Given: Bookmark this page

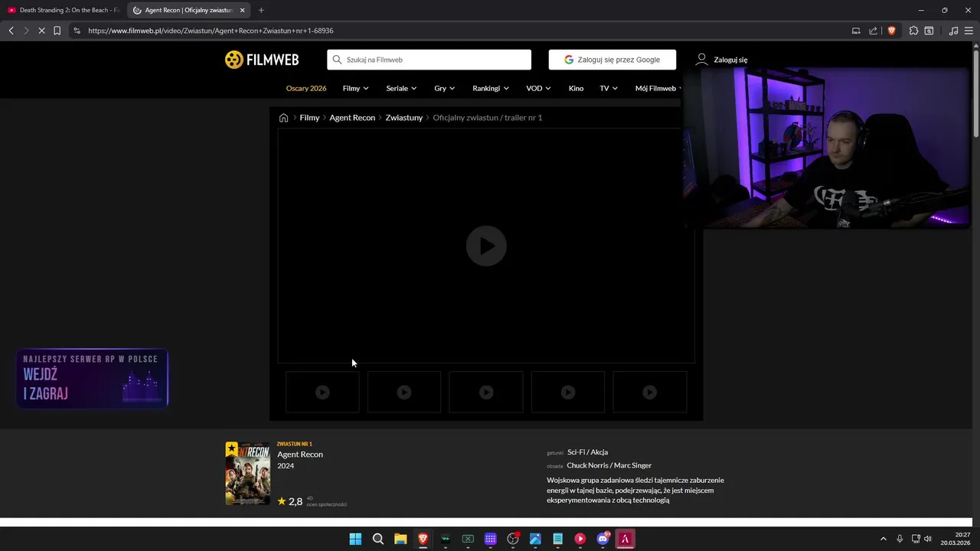Looking at the screenshot, I should coord(57,31).
